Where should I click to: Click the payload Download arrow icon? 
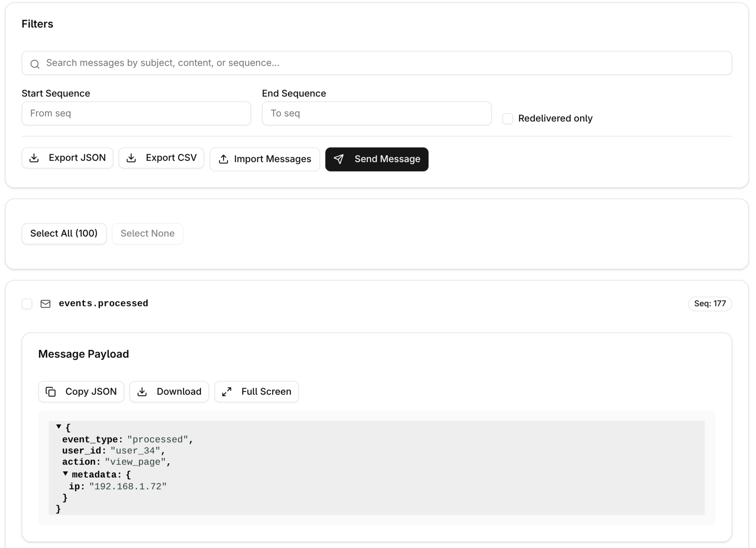(142, 392)
